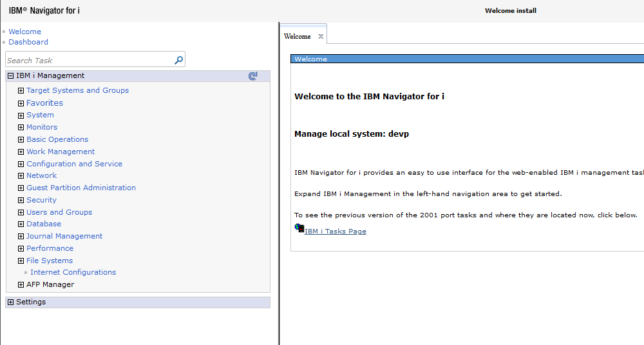Click the refresh icon beside IBM i Management
The height and width of the screenshot is (345, 644).
tap(253, 76)
